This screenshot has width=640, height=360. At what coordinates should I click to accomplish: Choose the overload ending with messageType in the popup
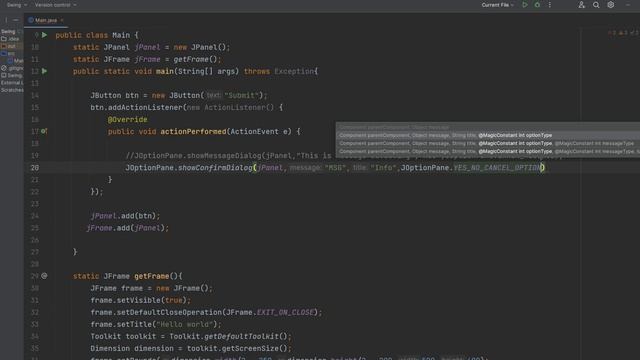[x=488, y=143]
